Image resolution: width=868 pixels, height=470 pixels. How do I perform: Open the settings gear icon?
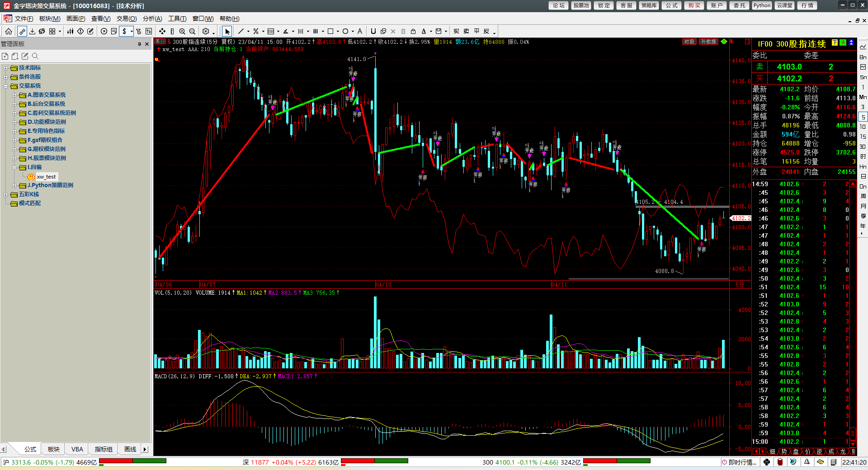[x=206, y=31]
